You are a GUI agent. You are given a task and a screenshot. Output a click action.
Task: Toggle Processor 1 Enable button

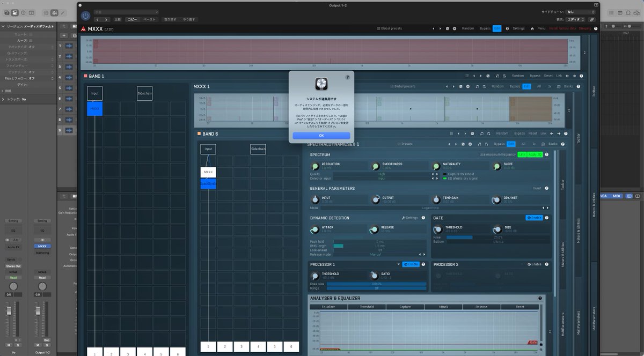click(411, 264)
